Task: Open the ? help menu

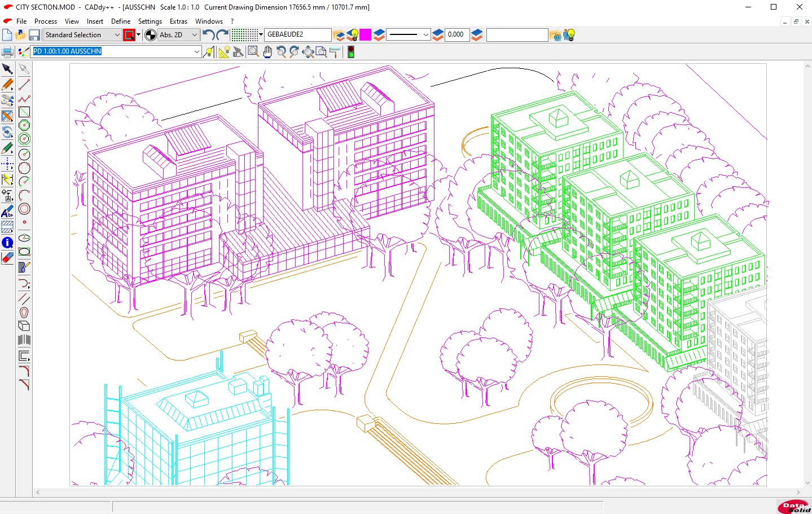Action: (x=232, y=21)
